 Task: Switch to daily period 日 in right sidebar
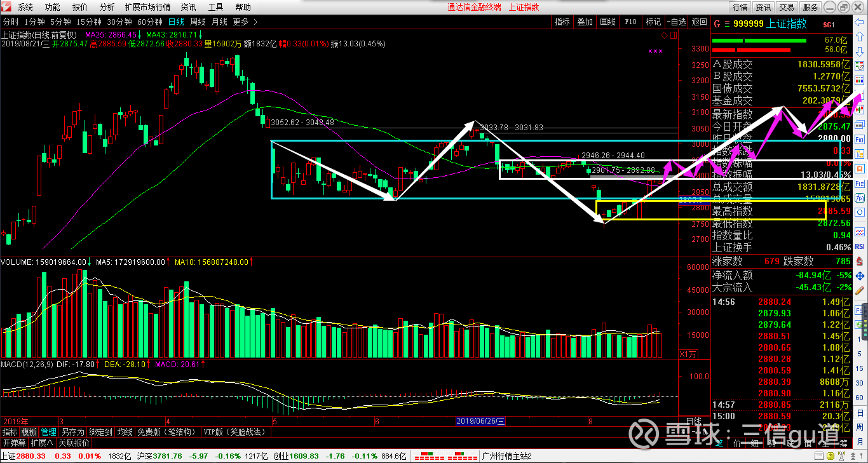pos(858,413)
